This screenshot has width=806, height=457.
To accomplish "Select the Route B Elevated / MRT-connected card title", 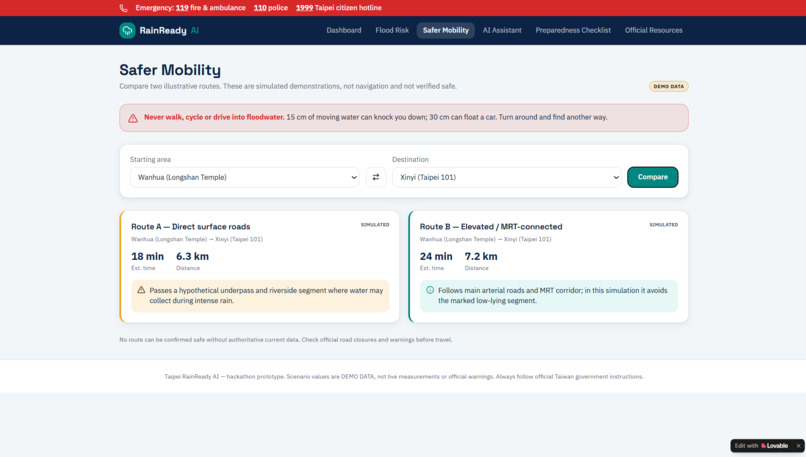I will [x=491, y=227].
